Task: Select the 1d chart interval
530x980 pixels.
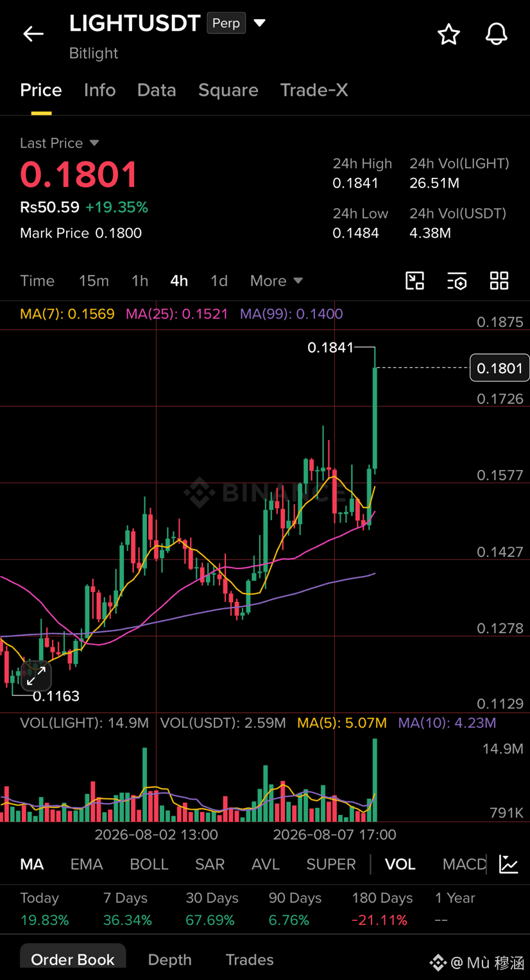Action: pos(219,281)
